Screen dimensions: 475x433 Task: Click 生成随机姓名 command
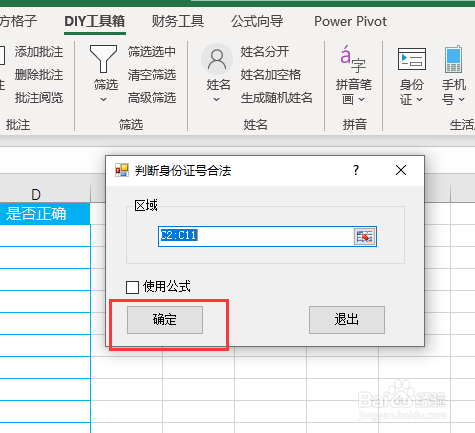tap(277, 98)
